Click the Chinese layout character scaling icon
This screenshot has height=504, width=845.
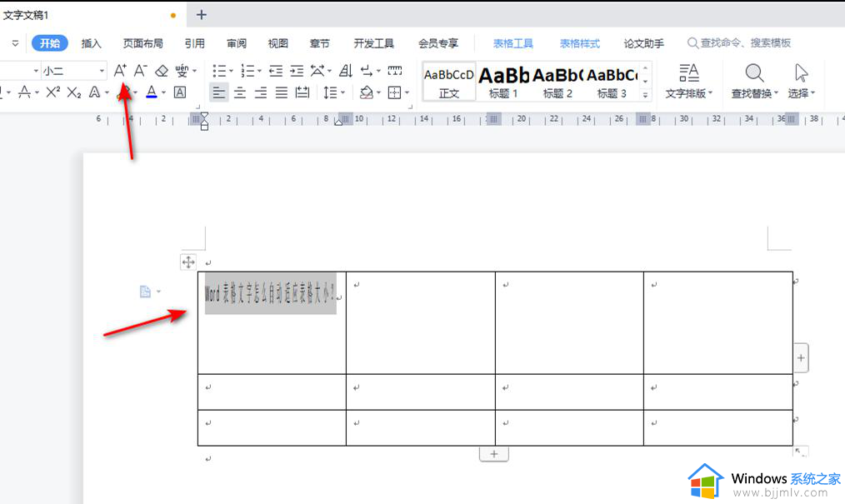pyautogui.click(x=318, y=71)
